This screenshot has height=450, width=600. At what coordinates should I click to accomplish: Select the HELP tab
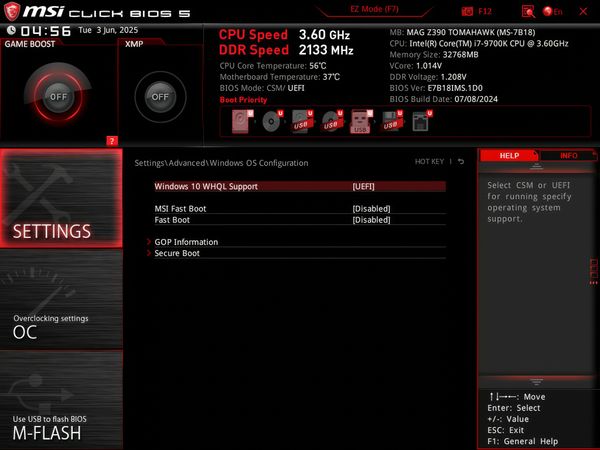(509, 156)
